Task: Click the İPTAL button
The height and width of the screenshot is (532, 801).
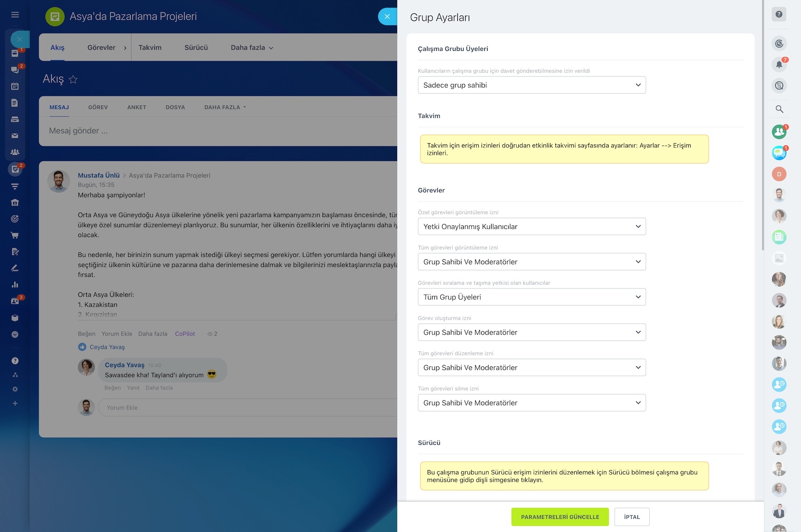Action: [x=632, y=517]
